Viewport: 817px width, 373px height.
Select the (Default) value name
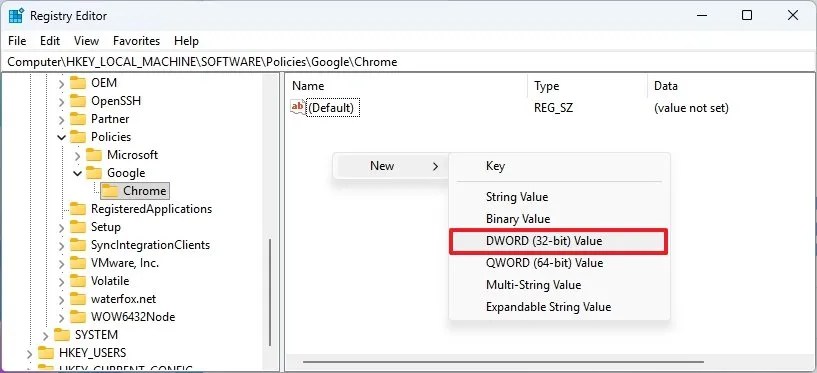click(x=331, y=108)
